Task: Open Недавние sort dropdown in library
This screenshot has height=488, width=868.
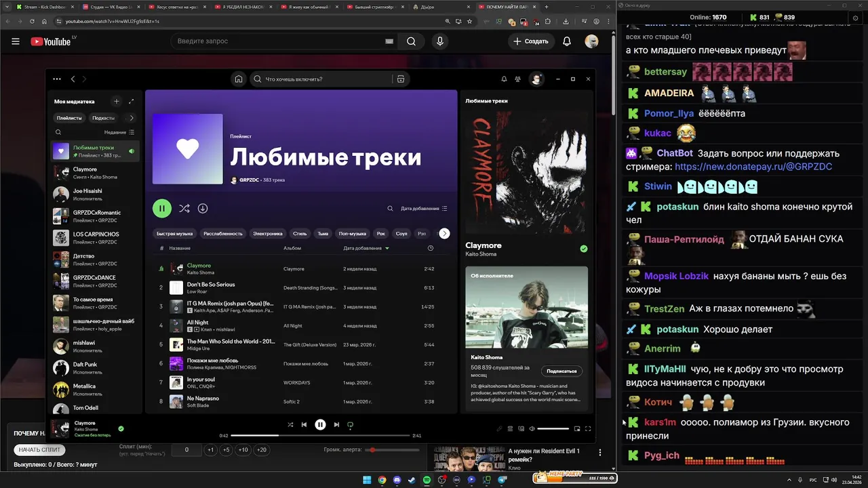Action: coord(119,132)
